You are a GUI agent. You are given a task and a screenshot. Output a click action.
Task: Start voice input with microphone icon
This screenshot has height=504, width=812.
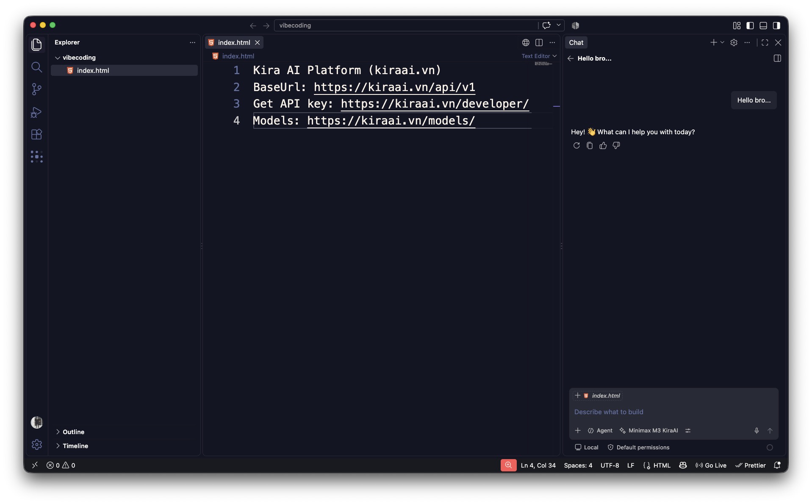pyautogui.click(x=757, y=430)
